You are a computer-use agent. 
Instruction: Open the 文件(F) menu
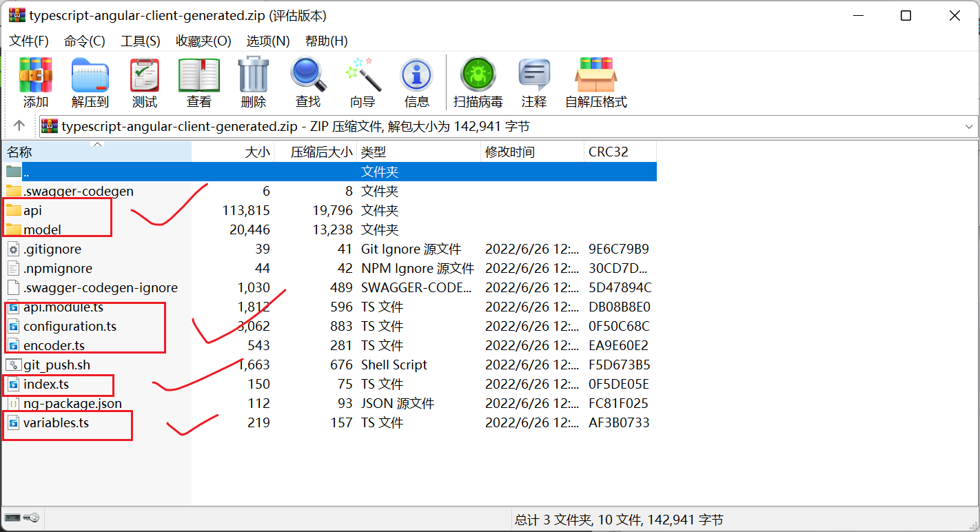(x=29, y=41)
